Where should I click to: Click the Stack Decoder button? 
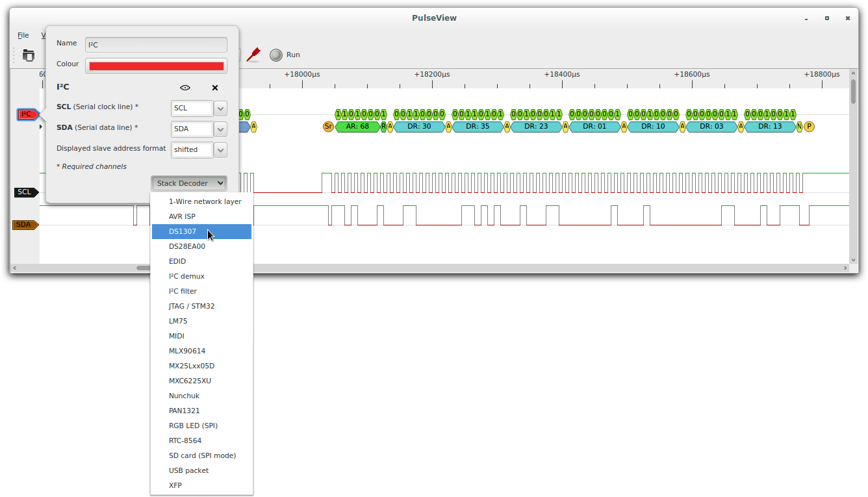click(189, 184)
